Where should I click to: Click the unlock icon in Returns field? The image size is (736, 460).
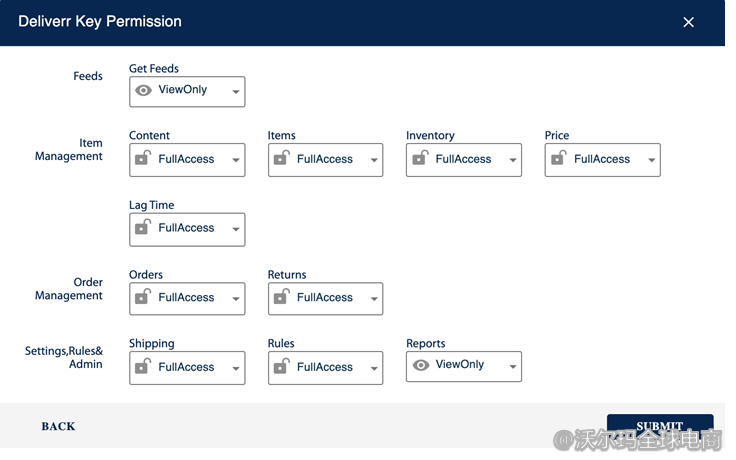point(282,297)
